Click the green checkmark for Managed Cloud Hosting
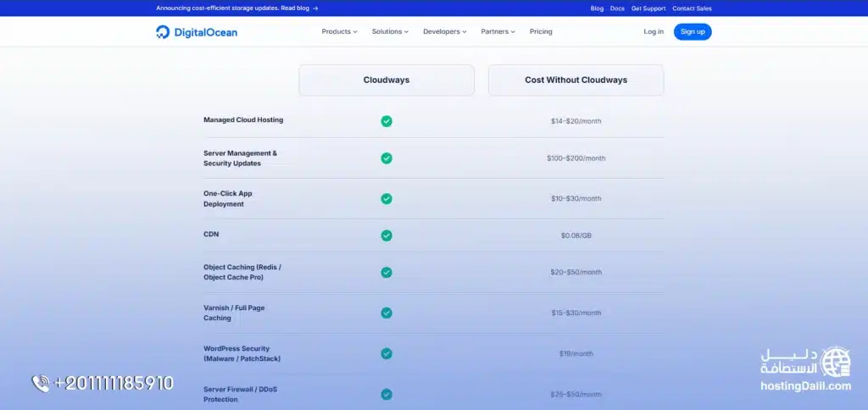 tap(387, 121)
